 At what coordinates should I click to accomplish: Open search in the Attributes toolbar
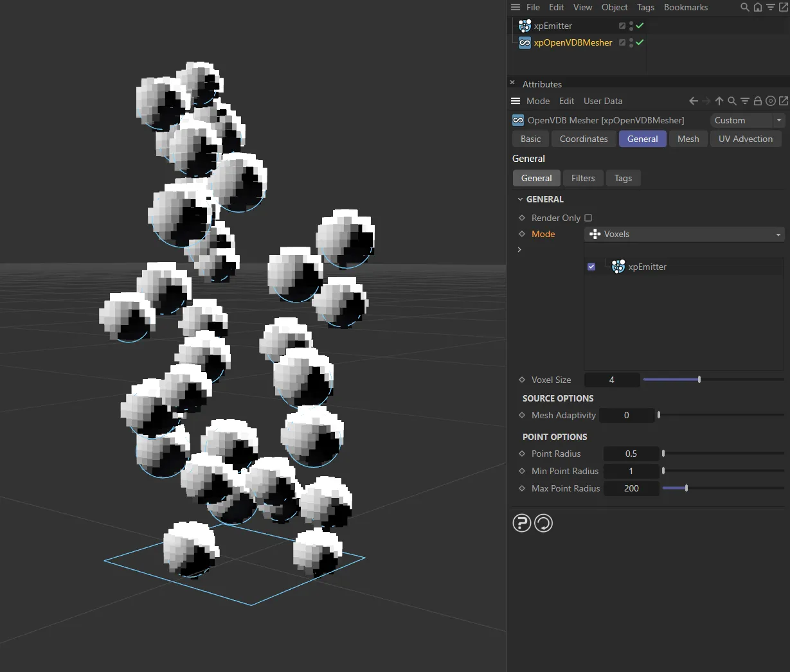tap(732, 101)
